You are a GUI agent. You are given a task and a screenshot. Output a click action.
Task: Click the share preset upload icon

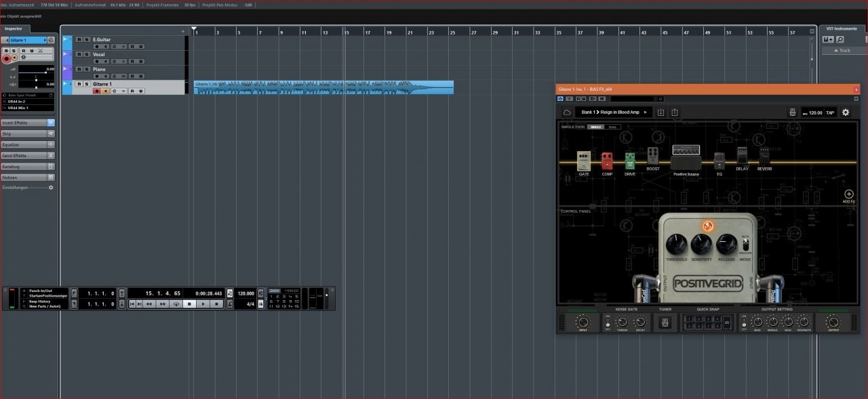[675, 112]
